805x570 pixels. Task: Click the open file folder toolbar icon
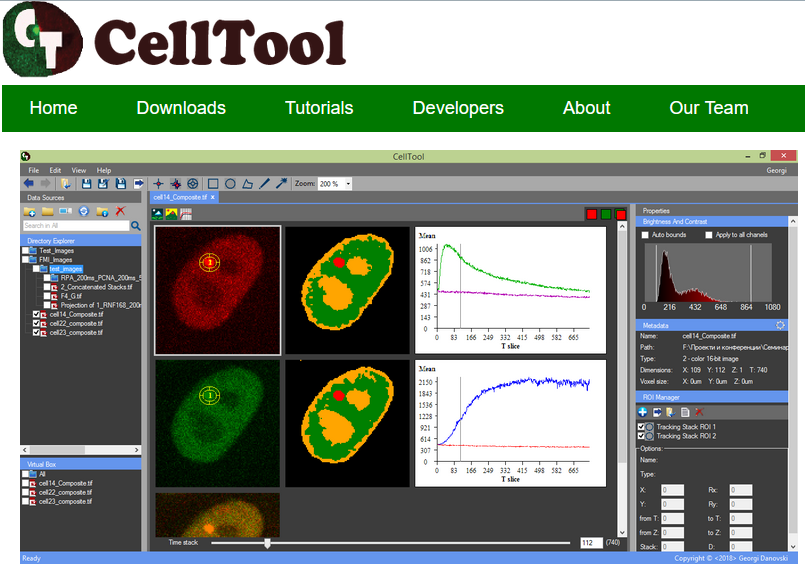coord(66,183)
